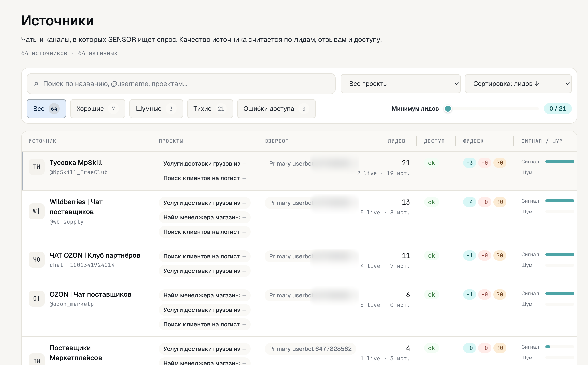
Task: Click Услуги доставки chip in Тусовка MpSkill row
Action: pyautogui.click(x=205, y=164)
